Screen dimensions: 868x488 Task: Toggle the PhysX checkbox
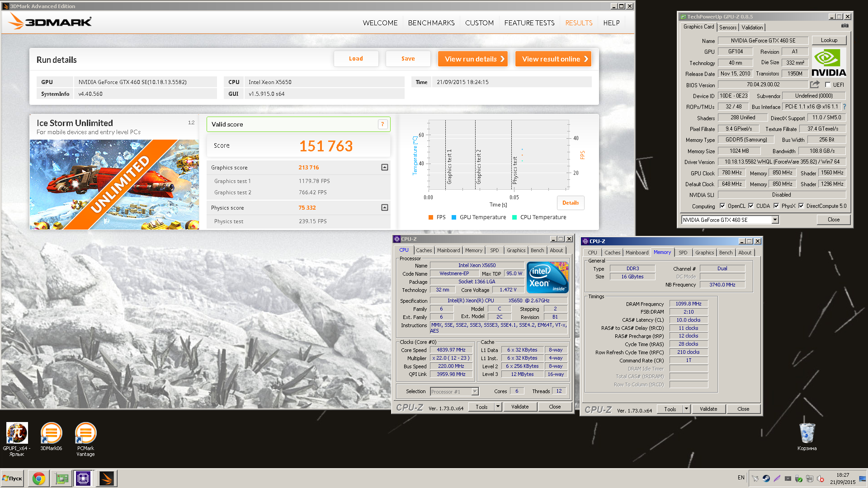[x=776, y=206]
